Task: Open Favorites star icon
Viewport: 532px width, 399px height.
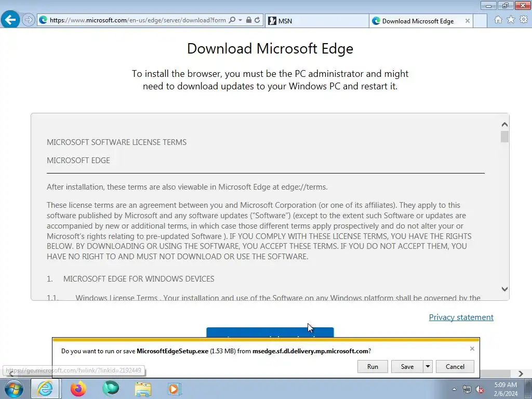Action: [511, 20]
